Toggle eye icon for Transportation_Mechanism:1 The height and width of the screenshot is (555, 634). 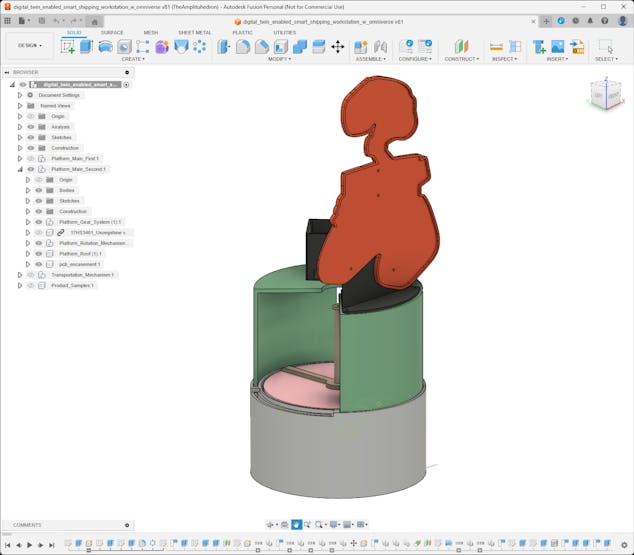pos(31,274)
